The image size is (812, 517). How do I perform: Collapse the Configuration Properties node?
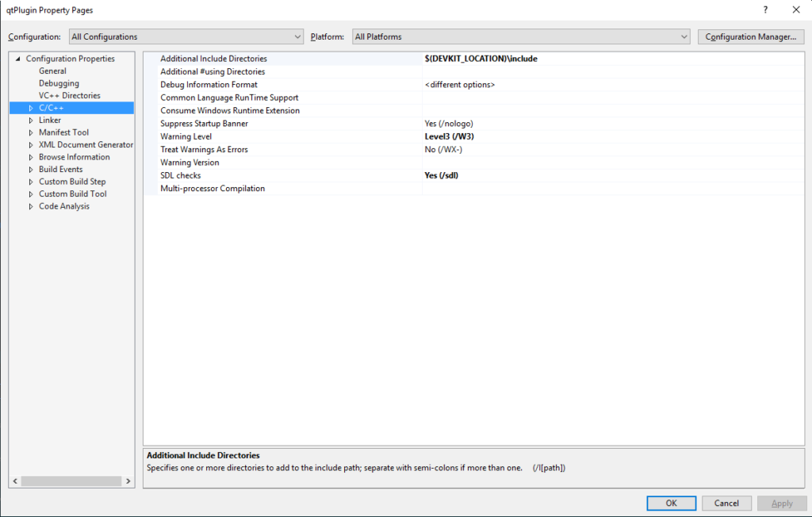(x=17, y=59)
